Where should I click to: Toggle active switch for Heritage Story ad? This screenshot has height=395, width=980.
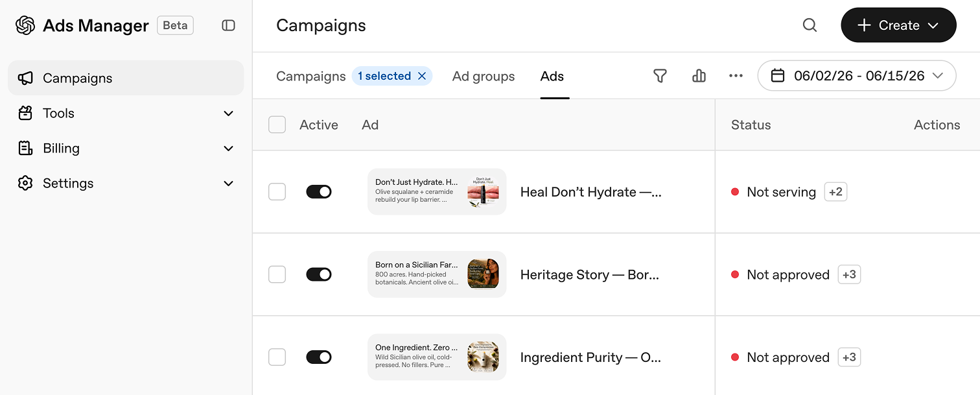319,274
